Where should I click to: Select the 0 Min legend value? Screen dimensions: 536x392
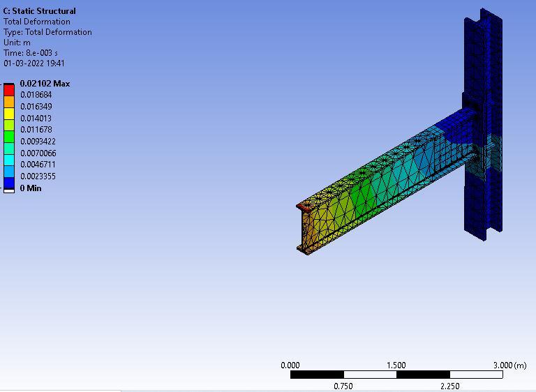point(31,188)
